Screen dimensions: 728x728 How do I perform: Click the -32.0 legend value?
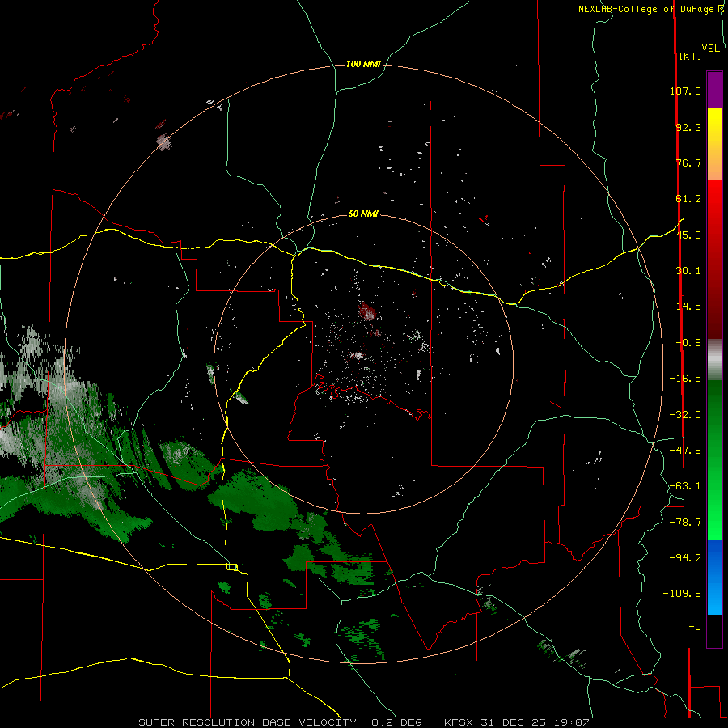(685, 415)
